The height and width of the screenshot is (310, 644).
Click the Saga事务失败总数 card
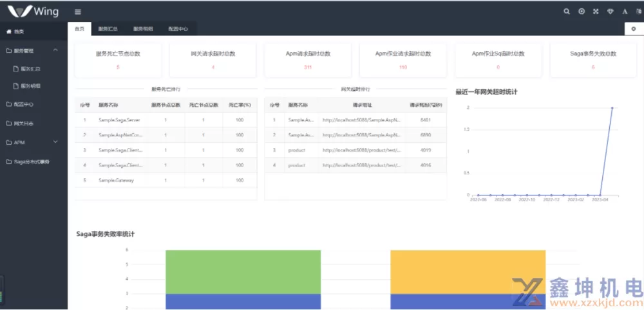(x=594, y=60)
